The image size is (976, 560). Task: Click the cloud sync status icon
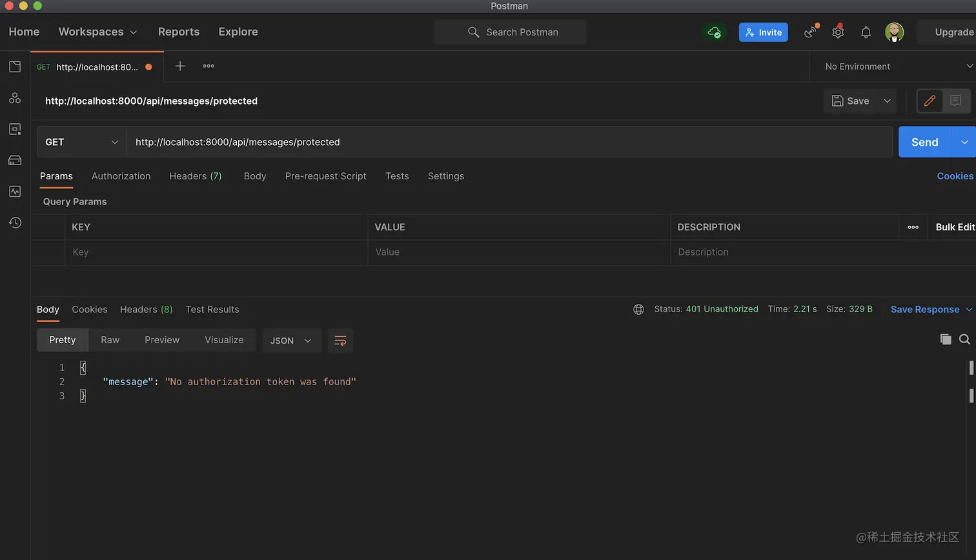[x=714, y=32]
